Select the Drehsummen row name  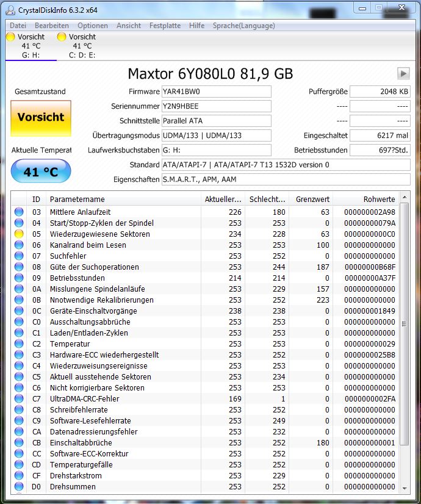pos(73,487)
